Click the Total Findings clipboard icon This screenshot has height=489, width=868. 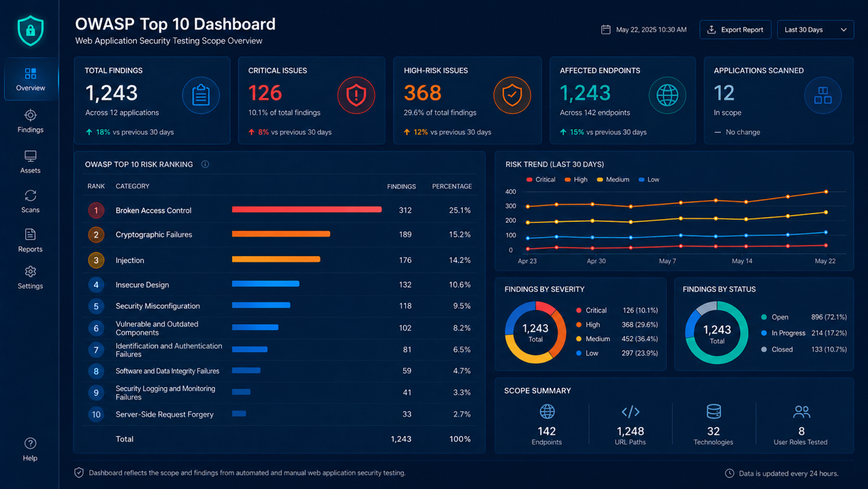coord(201,95)
